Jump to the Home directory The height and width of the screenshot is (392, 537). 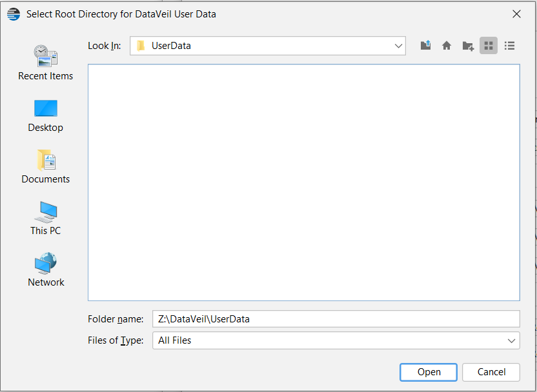tap(446, 46)
